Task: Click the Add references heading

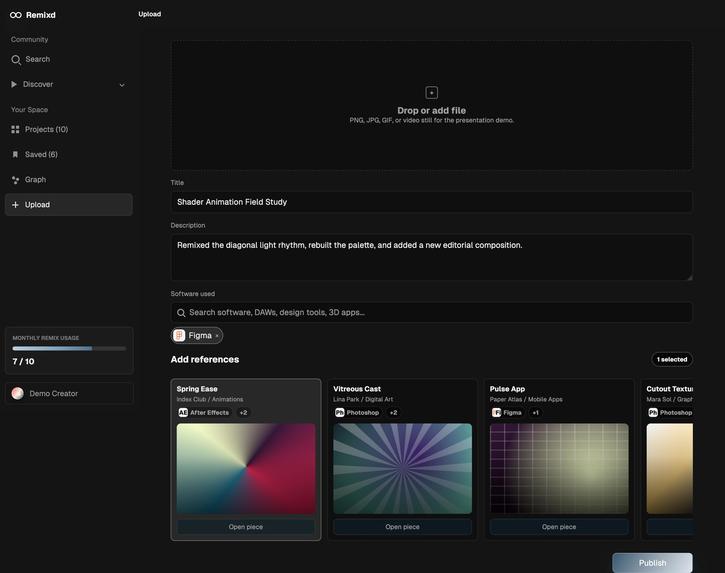Action: point(205,359)
